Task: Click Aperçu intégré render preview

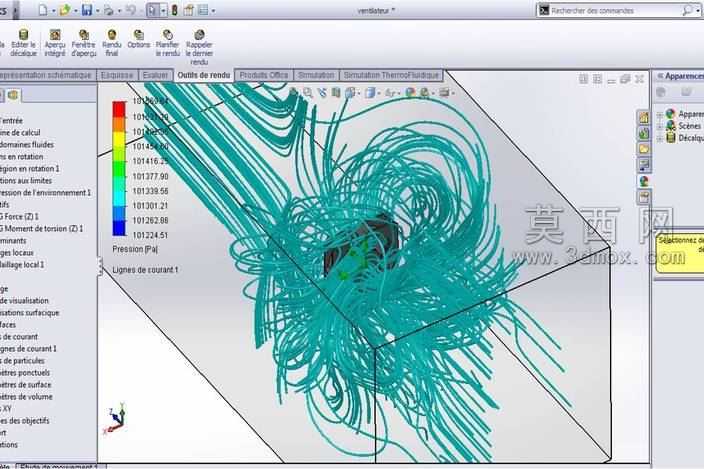Action: pyautogui.click(x=55, y=43)
